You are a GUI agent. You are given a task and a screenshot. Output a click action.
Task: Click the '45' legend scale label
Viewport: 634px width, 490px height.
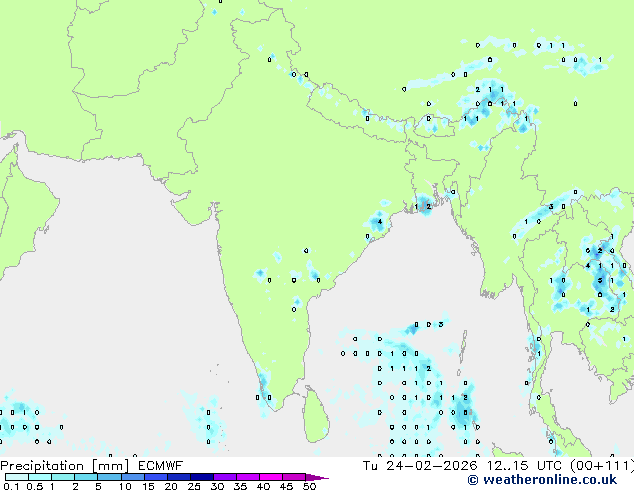tap(286, 486)
